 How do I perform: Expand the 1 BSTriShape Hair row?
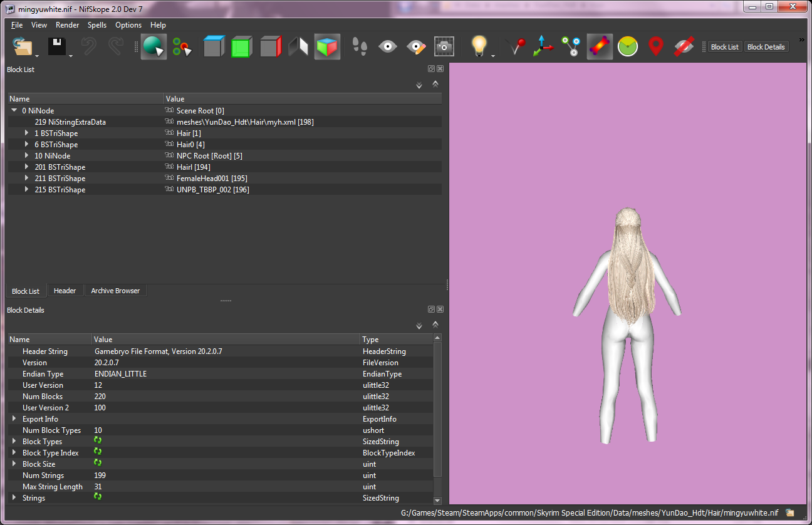coord(27,133)
